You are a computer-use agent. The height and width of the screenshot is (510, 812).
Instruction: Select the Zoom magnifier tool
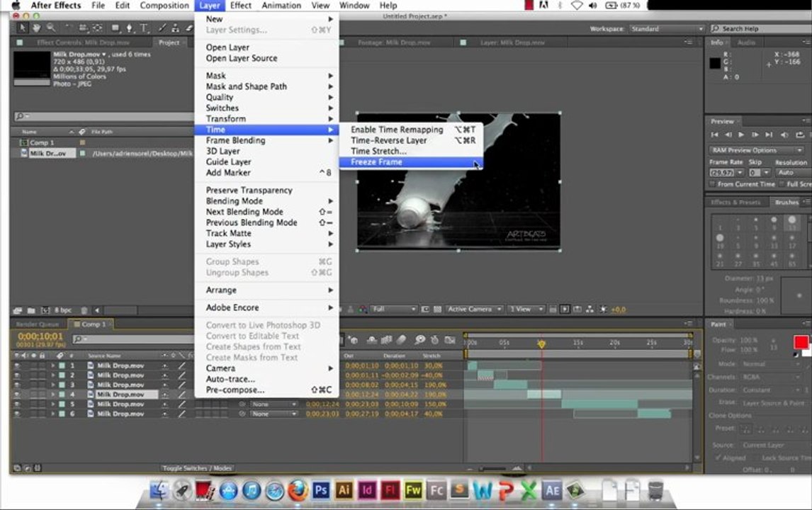[51, 28]
